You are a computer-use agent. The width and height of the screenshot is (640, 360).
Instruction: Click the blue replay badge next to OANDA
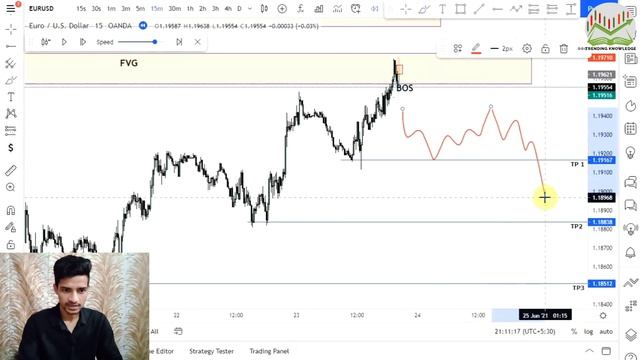click(x=143, y=25)
